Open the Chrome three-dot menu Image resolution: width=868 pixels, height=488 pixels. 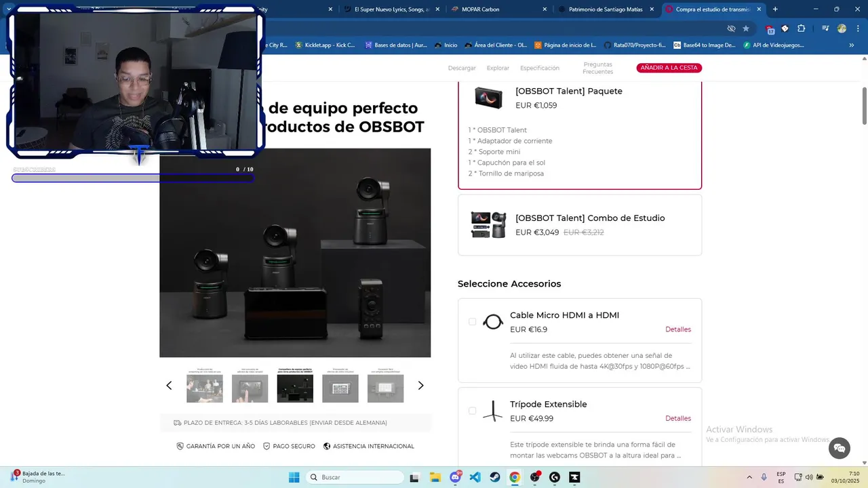857,28
